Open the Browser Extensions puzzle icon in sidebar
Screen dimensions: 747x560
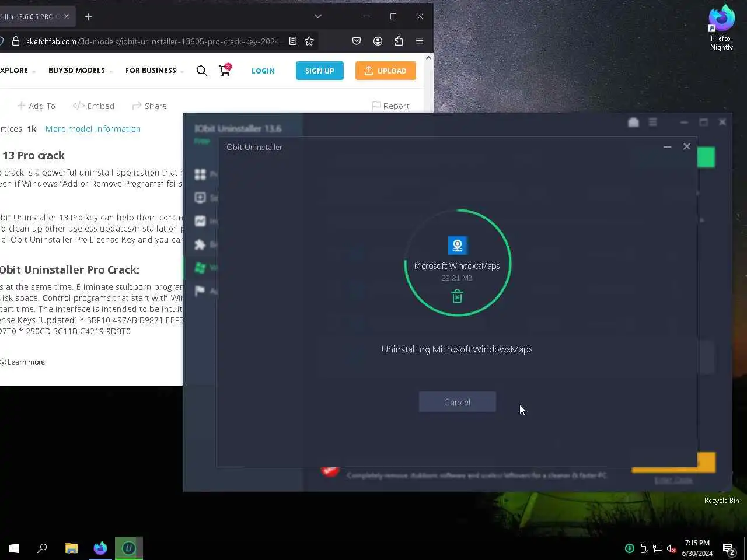click(x=200, y=244)
